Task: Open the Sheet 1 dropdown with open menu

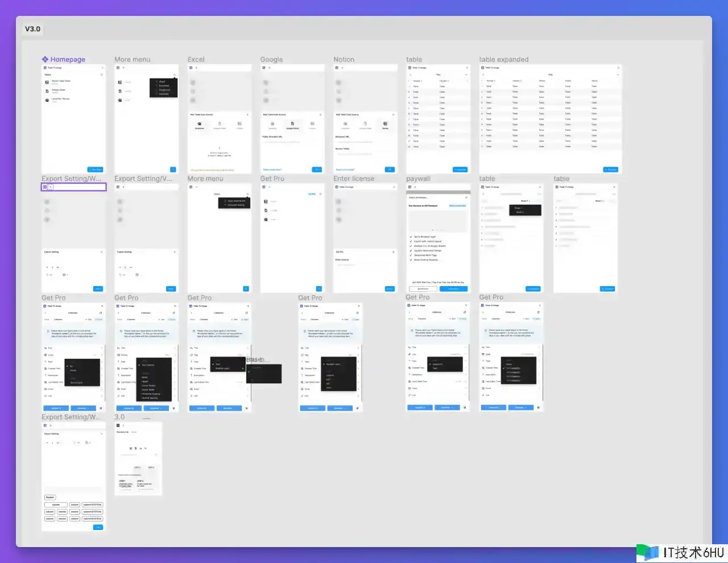Action: coord(525,201)
